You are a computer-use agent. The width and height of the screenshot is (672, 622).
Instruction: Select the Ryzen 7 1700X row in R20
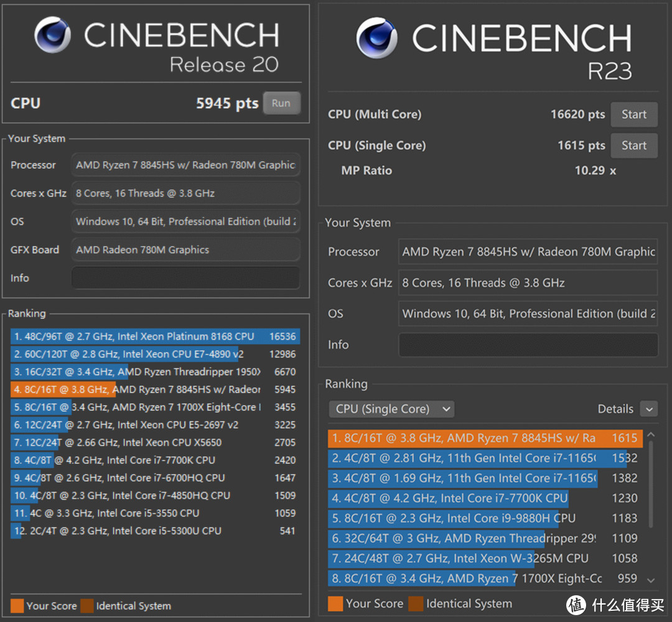pyautogui.click(x=155, y=407)
